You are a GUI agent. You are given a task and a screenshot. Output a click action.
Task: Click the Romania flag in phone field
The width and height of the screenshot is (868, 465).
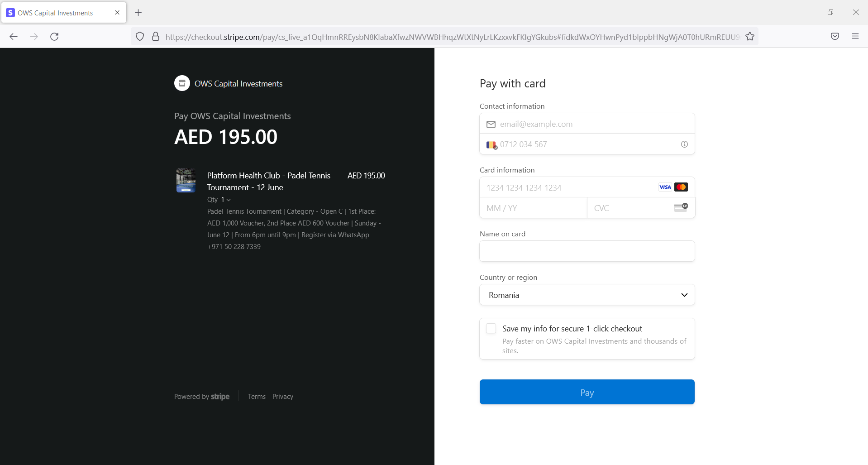pos(491,144)
